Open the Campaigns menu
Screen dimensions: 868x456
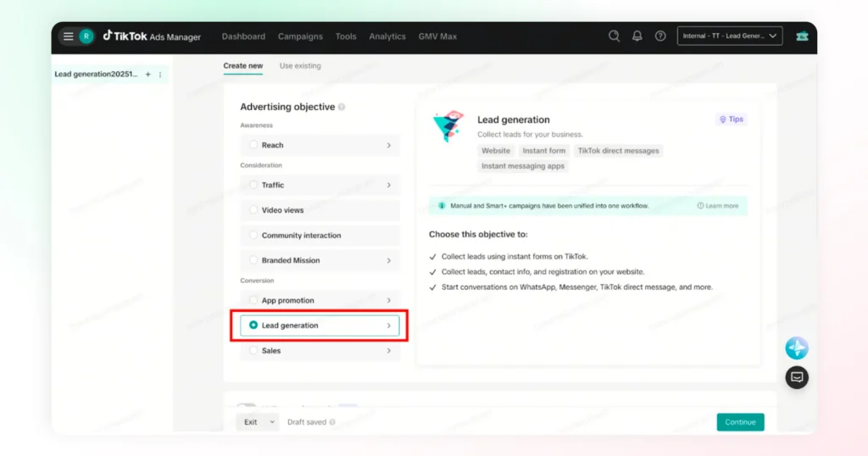point(300,36)
